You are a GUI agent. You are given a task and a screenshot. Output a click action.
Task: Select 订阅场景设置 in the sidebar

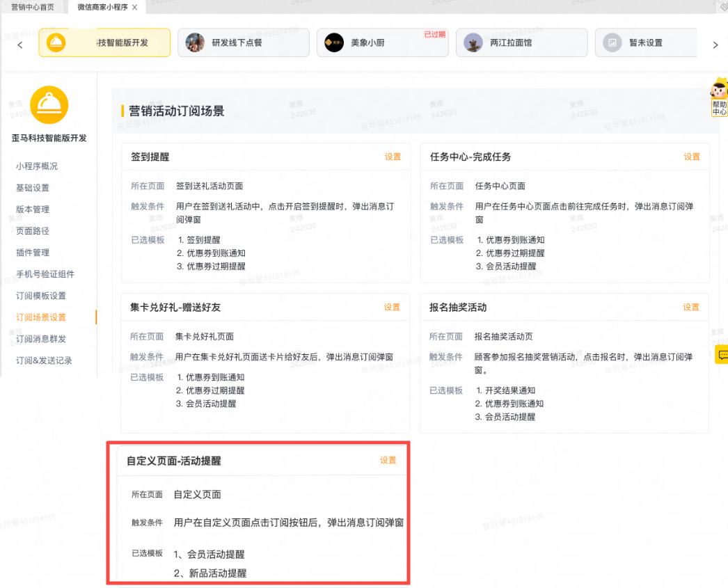41,317
